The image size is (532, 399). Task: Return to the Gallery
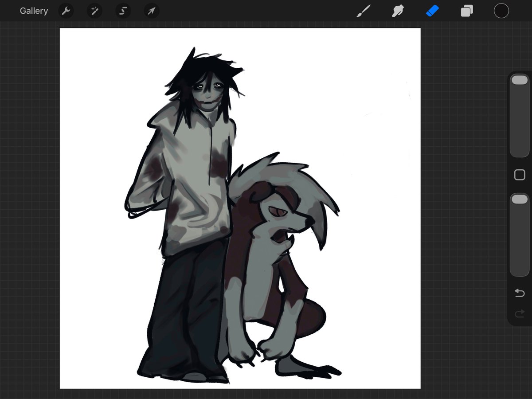click(34, 11)
